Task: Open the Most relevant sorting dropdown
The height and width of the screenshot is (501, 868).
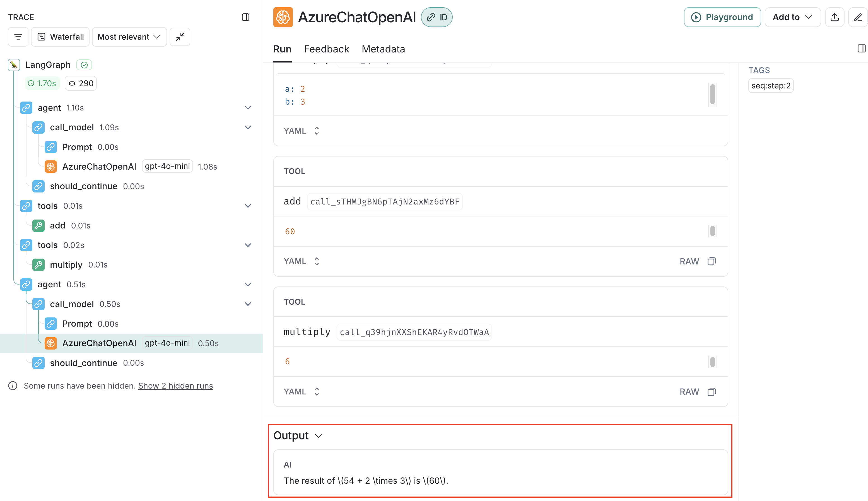Action: point(129,37)
